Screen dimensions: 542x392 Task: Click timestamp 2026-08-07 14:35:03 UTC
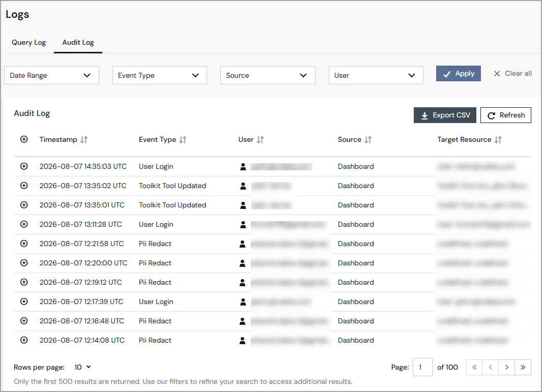(83, 166)
